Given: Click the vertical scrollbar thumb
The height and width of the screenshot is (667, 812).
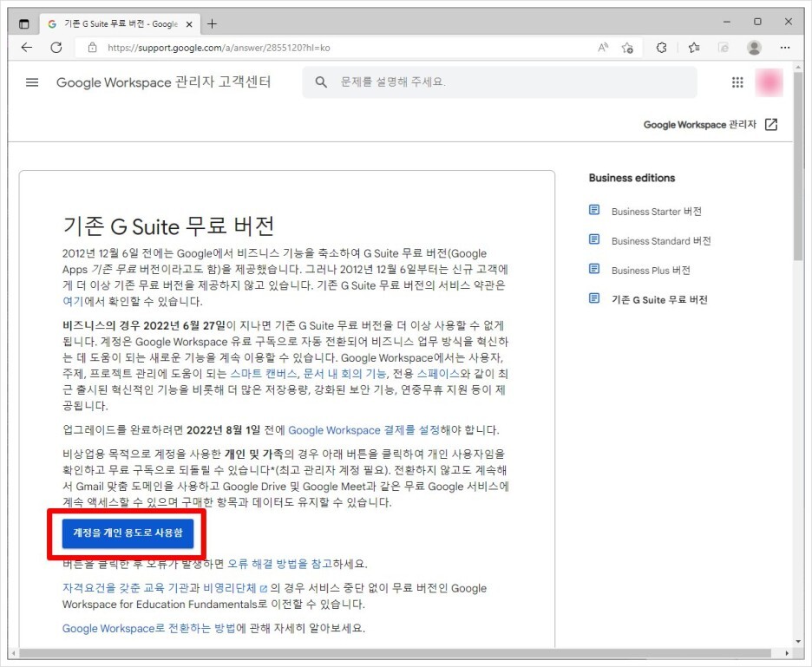Looking at the screenshot, I should pyautogui.click(x=798, y=166).
